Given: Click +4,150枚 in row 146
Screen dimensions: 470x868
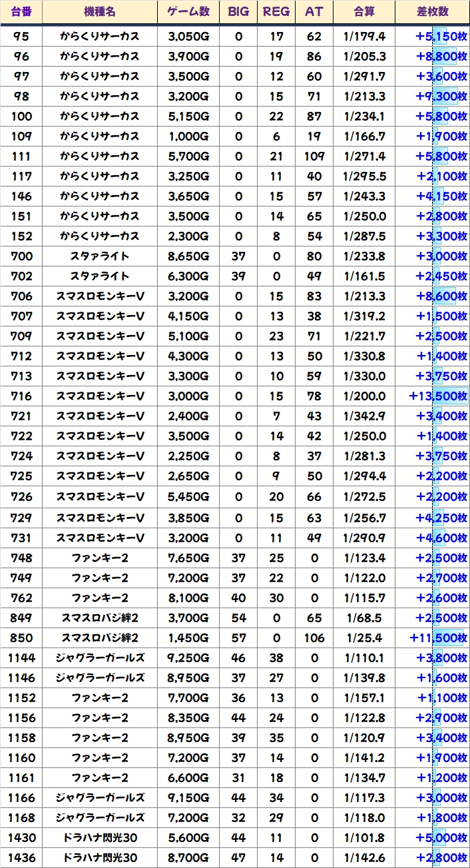Looking at the screenshot, I should point(441,196).
